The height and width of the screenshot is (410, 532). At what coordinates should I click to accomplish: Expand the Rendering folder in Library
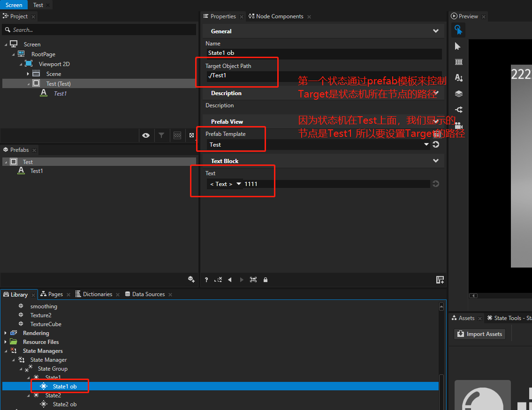tap(6, 333)
